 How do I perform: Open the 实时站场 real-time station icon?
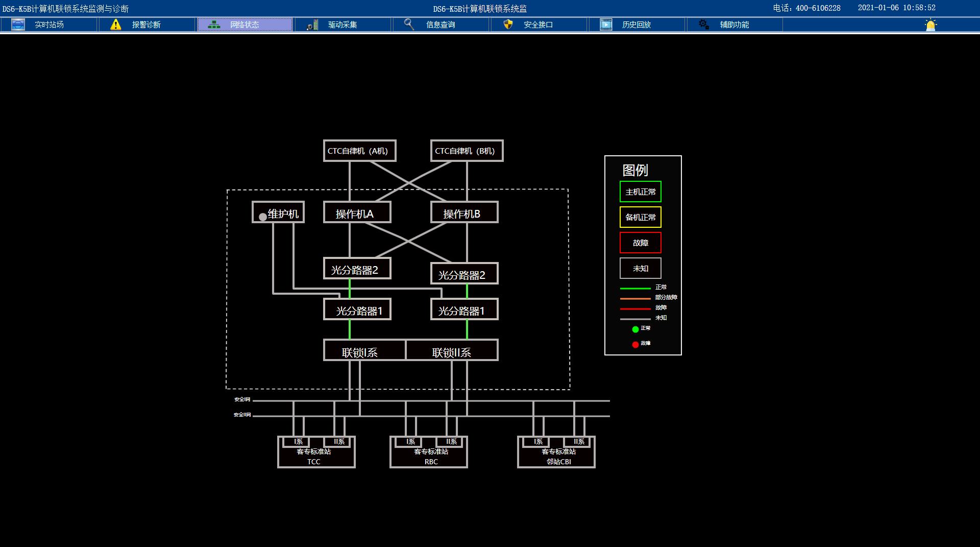[18, 25]
